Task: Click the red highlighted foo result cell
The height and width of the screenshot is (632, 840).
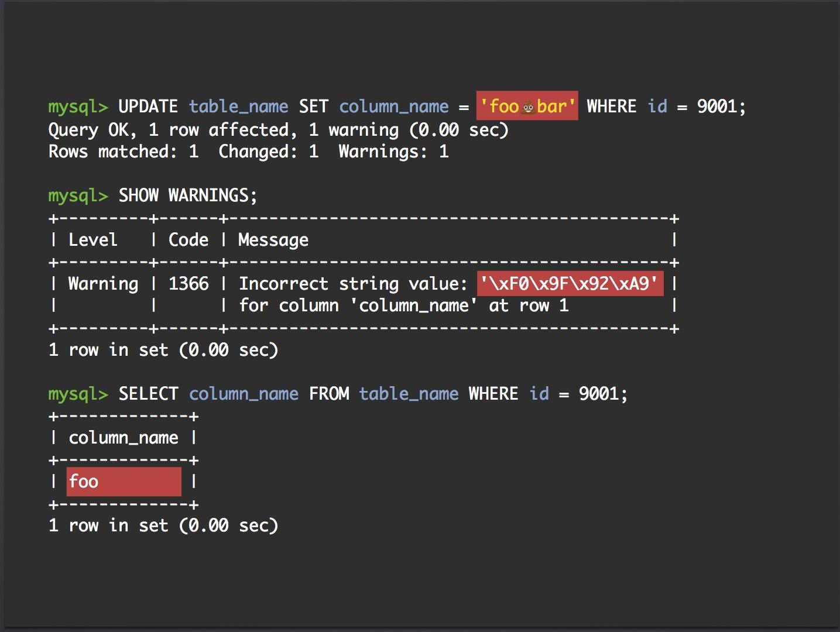Action: tap(124, 482)
